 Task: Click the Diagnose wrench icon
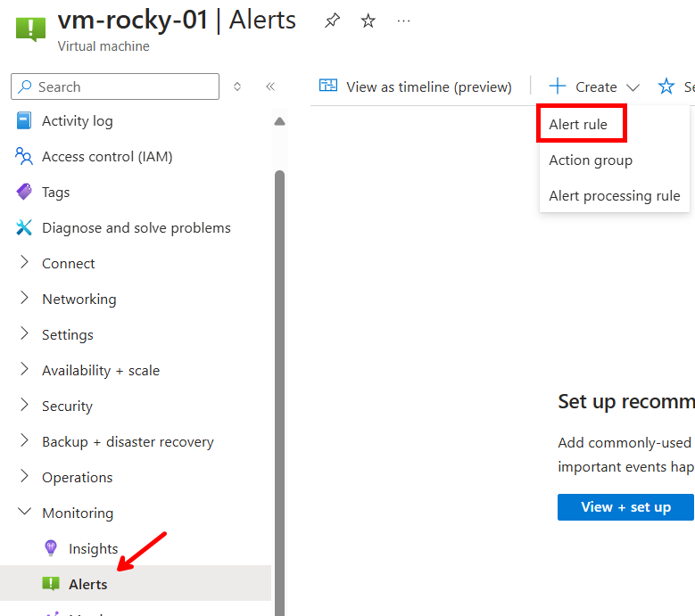[24, 227]
